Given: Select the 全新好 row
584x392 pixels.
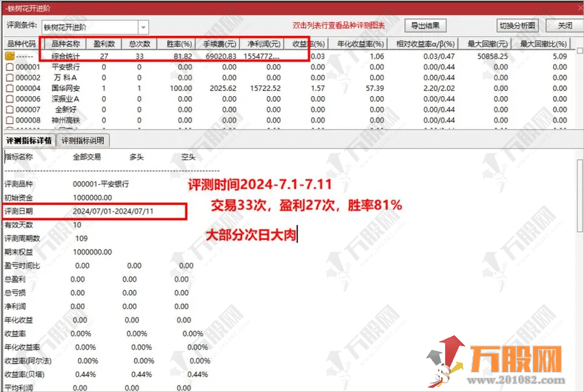Looking at the screenshot, I should coord(287,110).
